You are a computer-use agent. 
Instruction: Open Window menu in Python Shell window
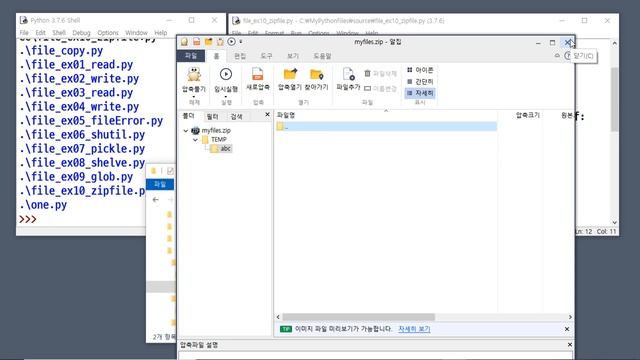pyautogui.click(x=136, y=33)
